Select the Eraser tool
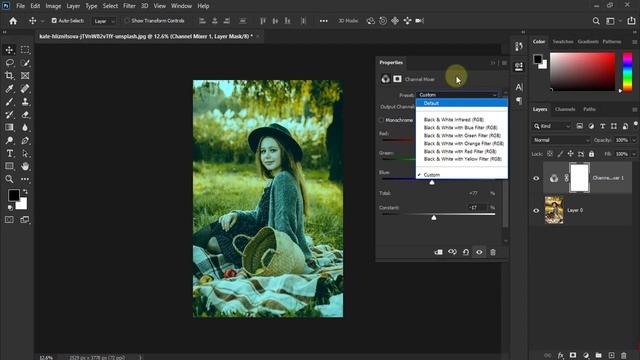This screenshot has height=360, width=640. click(25, 115)
